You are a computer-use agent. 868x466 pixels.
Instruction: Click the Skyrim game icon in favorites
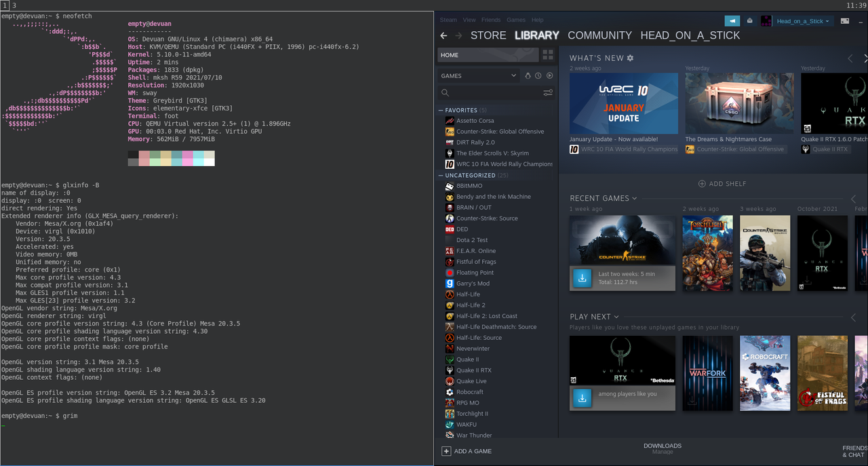pyautogui.click(x=450, y=153)
